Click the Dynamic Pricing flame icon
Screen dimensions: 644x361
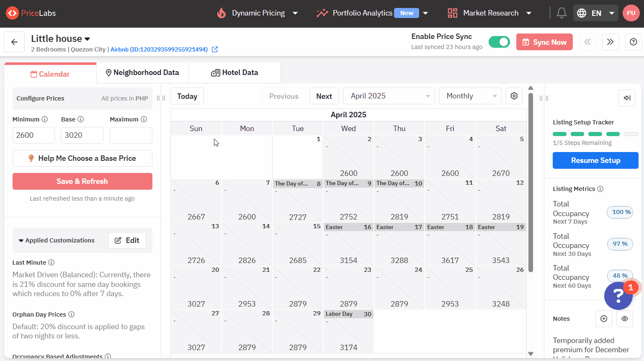coord(222,13)
